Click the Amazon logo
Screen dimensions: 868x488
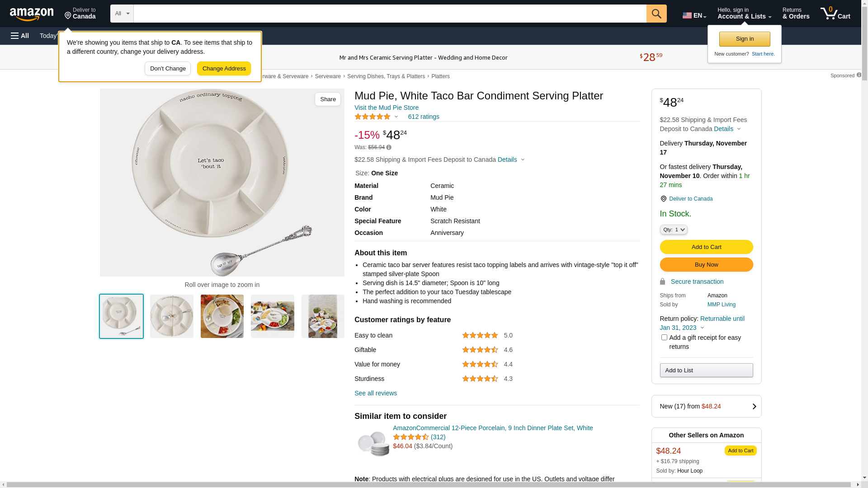32,14
